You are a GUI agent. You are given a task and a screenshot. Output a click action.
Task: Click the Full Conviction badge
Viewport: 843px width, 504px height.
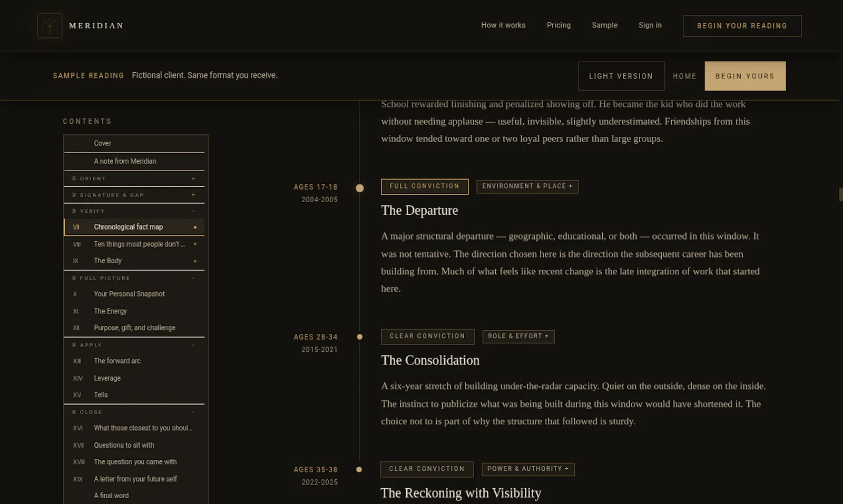point(425,186)
